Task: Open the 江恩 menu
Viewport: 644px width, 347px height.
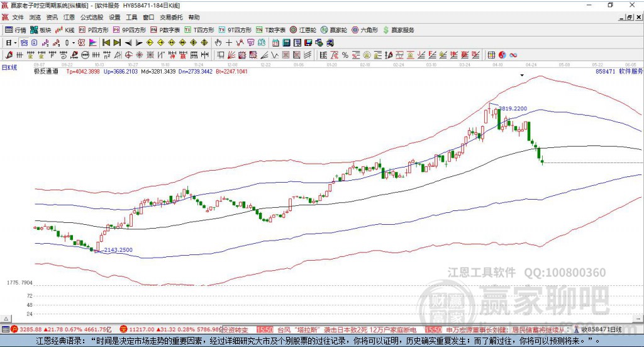Action: point(69,17)
